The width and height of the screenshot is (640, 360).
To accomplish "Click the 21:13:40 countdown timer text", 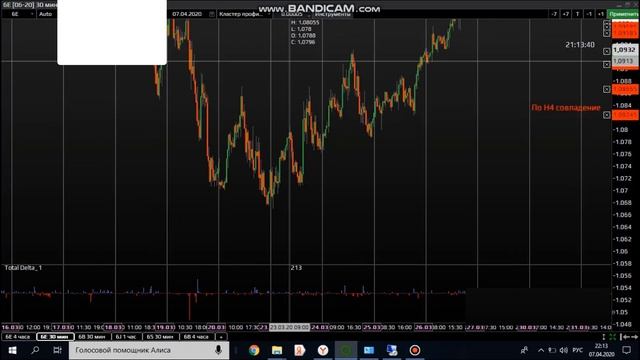I will click(580, 45).
